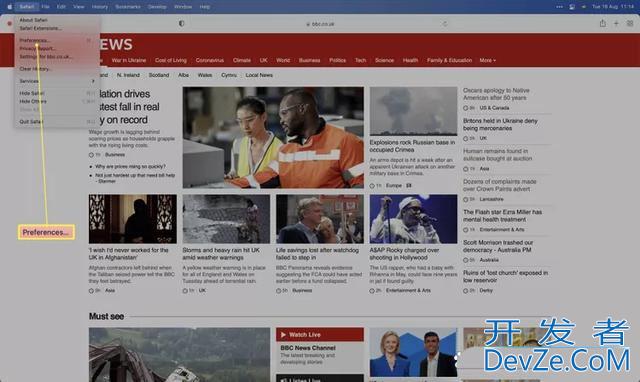The image size is (640, 382).
Task: Open the Share icon in Safari toolbar
Action: point(602,23)
